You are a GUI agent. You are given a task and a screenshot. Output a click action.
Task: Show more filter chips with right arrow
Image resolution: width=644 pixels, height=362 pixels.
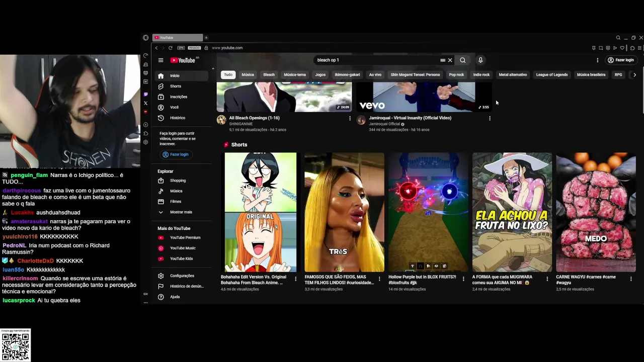pos(634,75)
